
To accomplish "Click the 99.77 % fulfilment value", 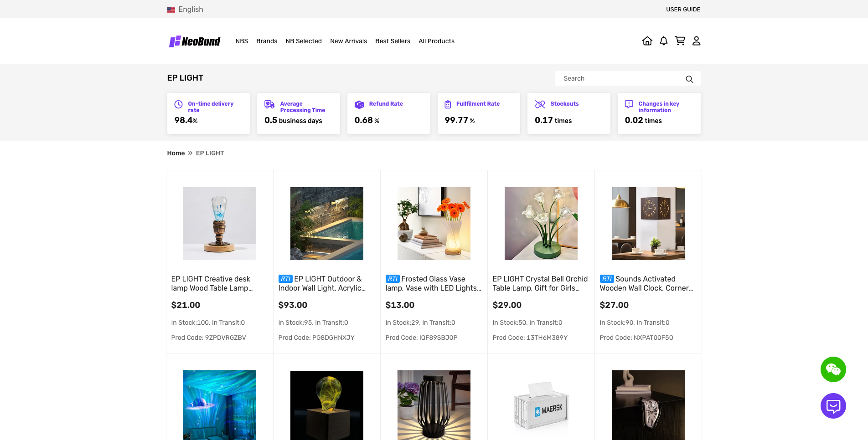I will coord(460,120).
